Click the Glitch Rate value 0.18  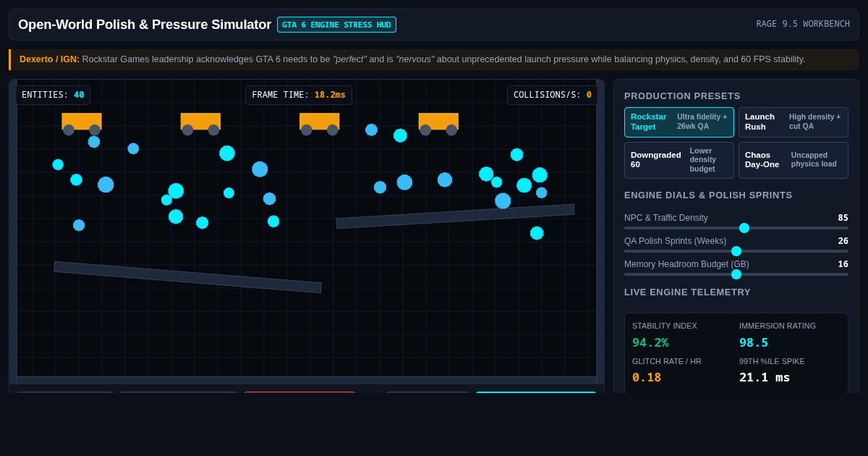(647, 377)
